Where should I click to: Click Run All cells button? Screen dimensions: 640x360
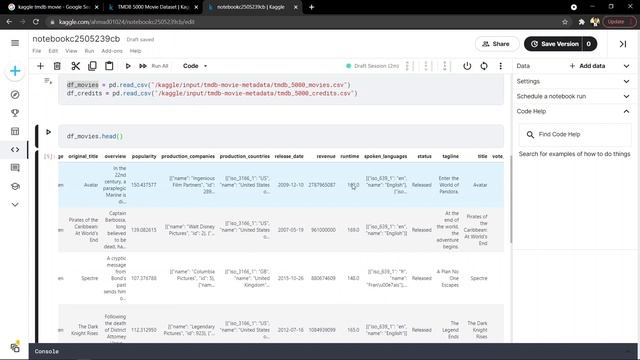154,66
